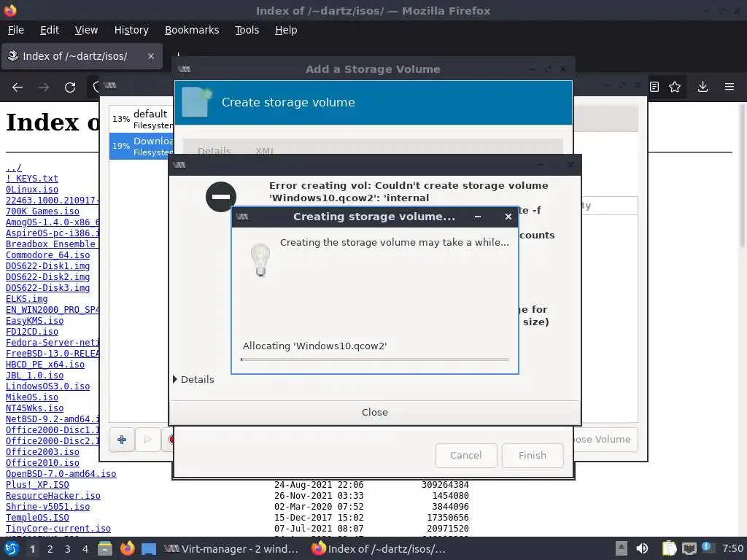Expand the Details section in error dialog
747x560 pixels.
coord(193,379)
